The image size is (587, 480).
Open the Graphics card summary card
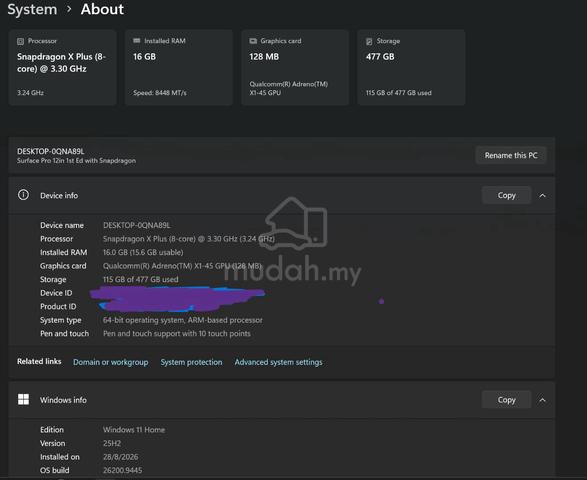coord(295,67)
